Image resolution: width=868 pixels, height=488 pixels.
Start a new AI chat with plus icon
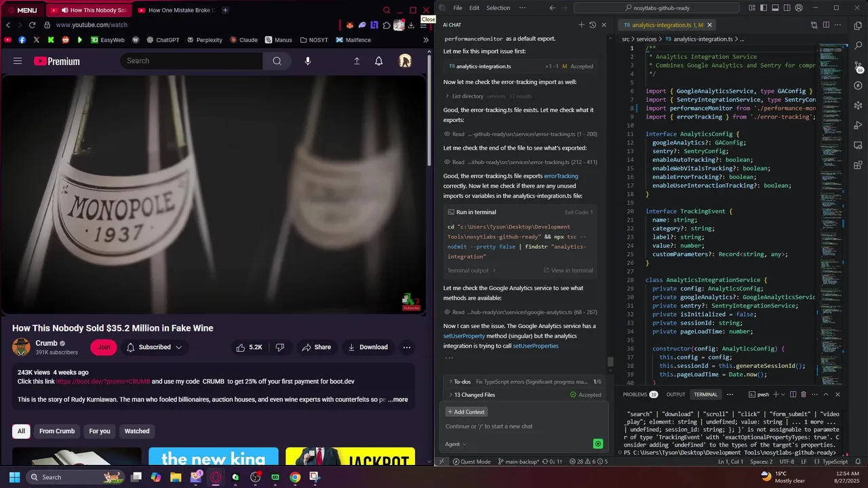(581, 25)
